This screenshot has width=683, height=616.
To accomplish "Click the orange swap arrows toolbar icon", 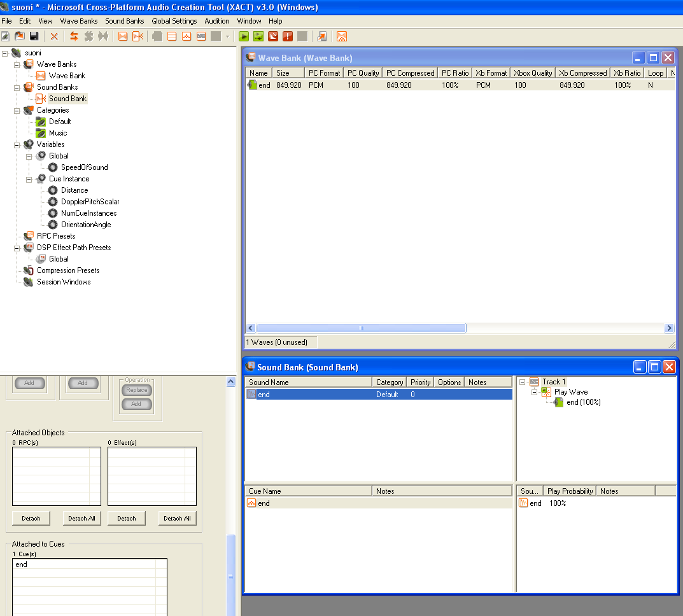I will click(x=74, y=36).
